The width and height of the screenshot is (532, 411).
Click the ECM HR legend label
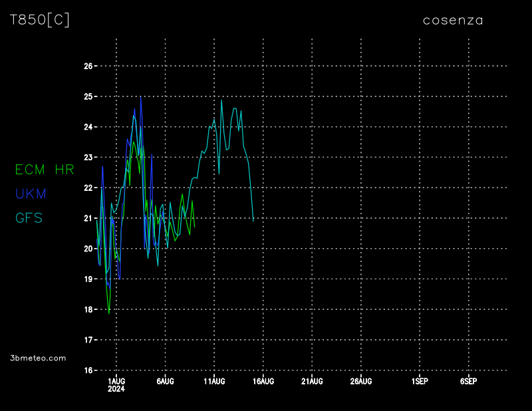click(45, 170)
